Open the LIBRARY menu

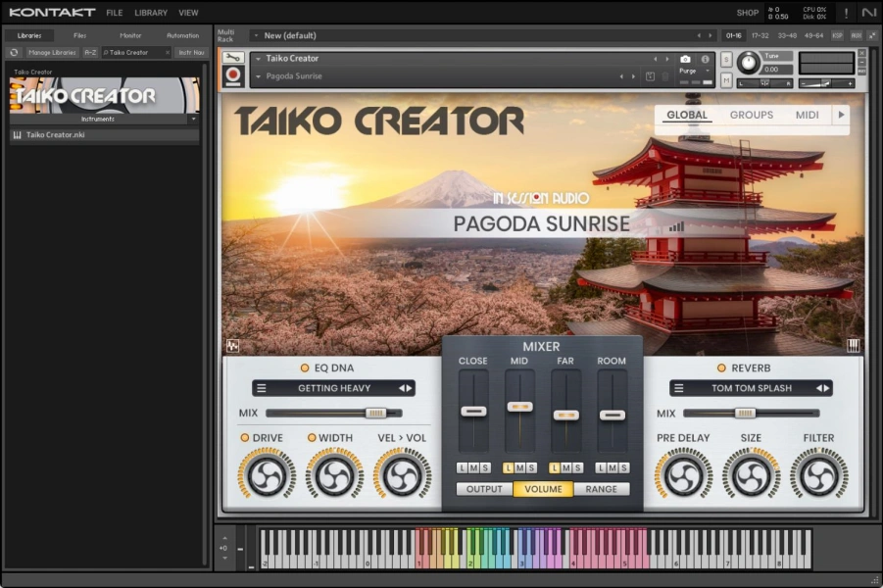click(151, 13)
